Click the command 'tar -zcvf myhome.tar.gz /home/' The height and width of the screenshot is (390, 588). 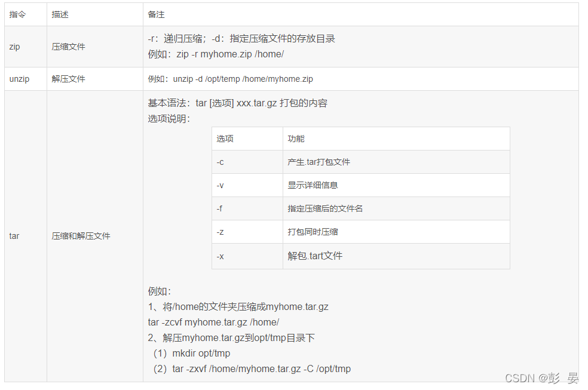(x=213, y=322)
